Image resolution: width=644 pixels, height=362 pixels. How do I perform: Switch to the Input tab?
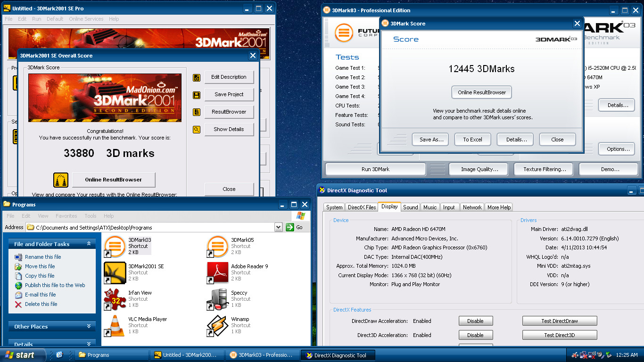[x=449, y=207]
